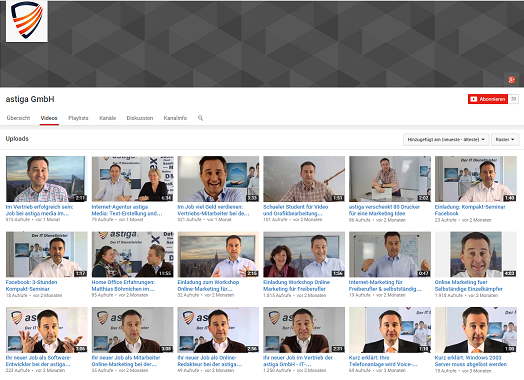Switch to the Übersicht tab

click(x=18, y=118)
